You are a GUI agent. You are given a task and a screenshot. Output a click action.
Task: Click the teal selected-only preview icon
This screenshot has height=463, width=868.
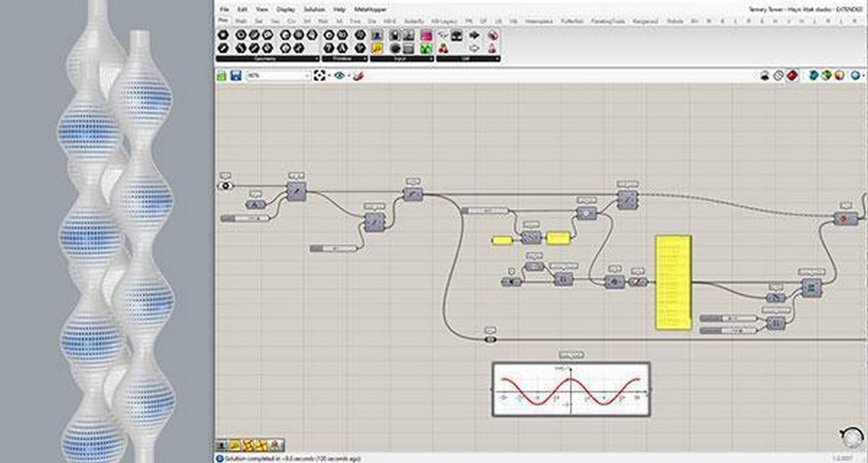(x=813, y=75)
